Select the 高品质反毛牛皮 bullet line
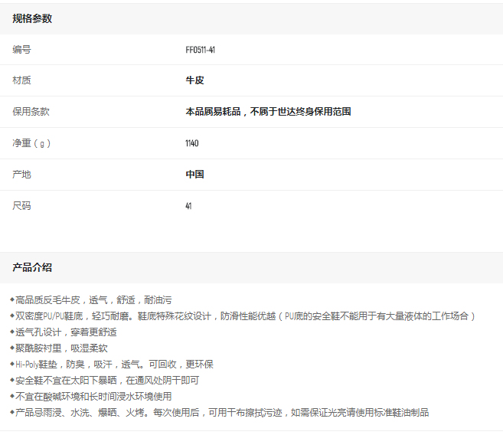503x448 pixels. click(x=92, y=300)
